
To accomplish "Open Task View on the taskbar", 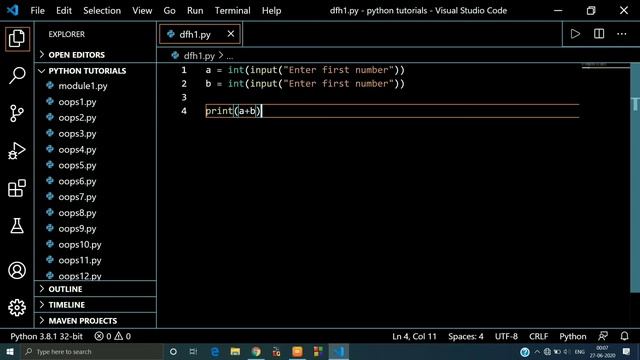I will pos(193,351).
